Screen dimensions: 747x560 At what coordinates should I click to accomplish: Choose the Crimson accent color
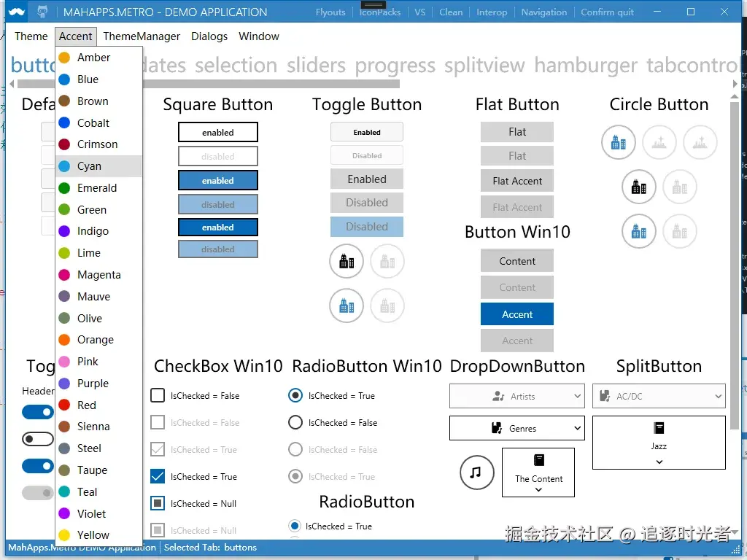point(98,144)
